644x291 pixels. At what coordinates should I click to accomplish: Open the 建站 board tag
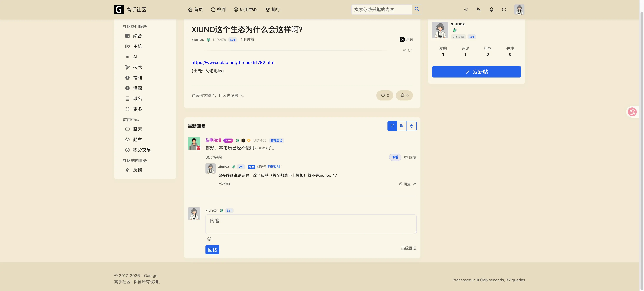[406, 39]
